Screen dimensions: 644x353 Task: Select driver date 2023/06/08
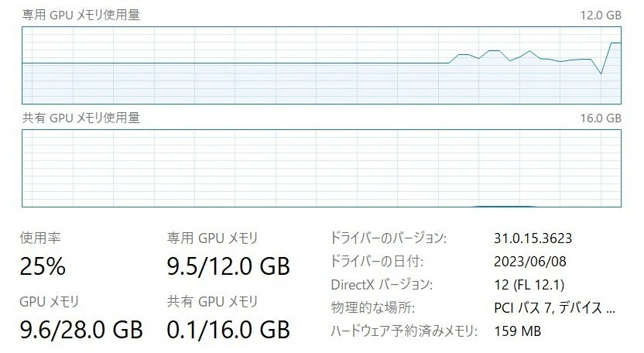529,262
